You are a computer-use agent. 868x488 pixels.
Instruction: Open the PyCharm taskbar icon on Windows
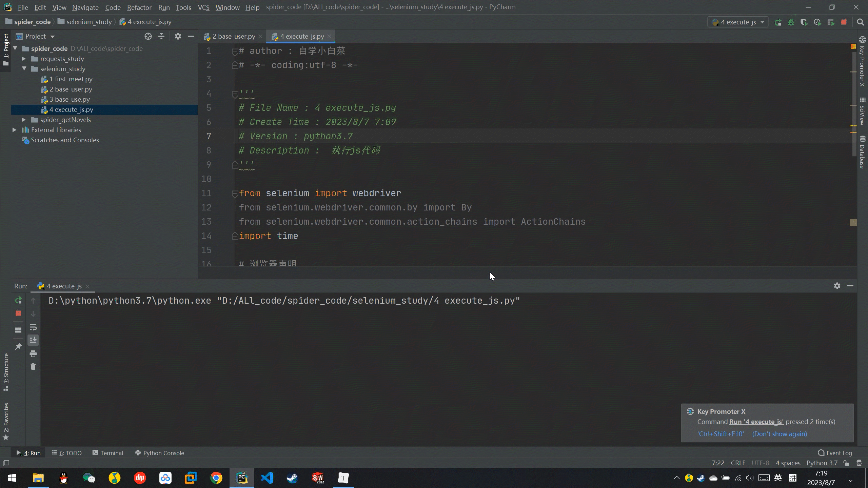(x=242, y=478)
